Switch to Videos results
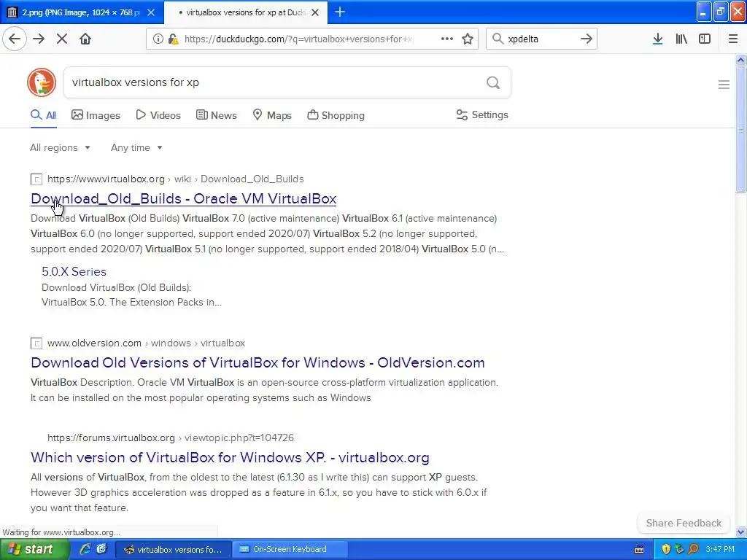This screenshot has height=560, width=747. [158, 115]
